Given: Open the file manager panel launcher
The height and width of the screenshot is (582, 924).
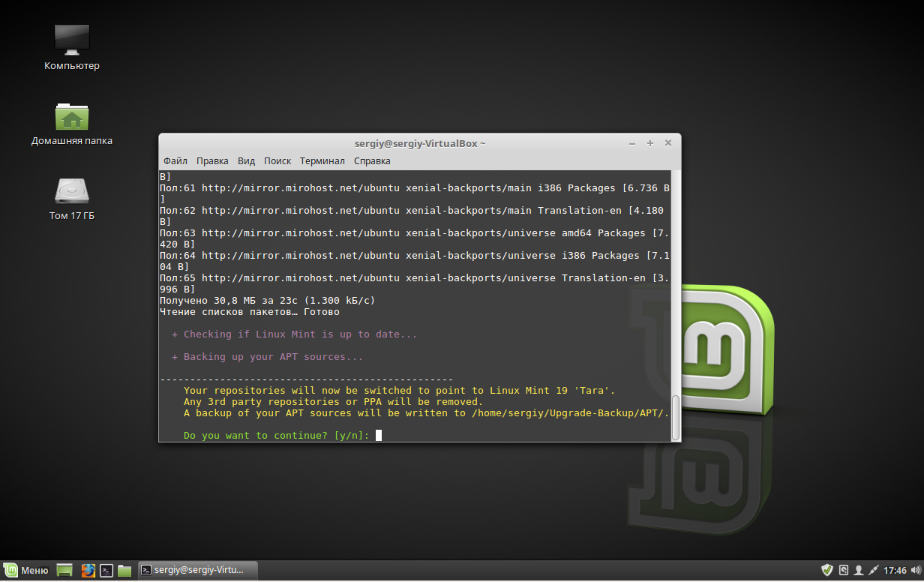Looking at the screenshot, I should (x=124, y=571).
